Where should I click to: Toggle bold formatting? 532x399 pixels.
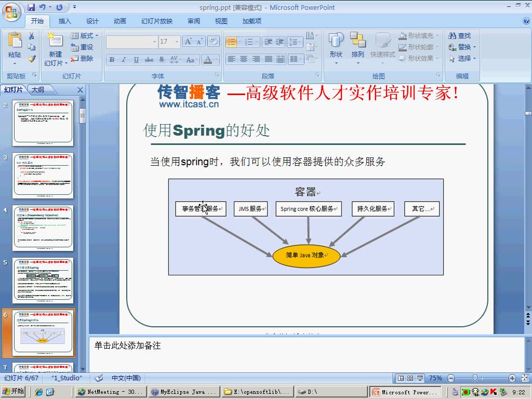click(112, 60)
